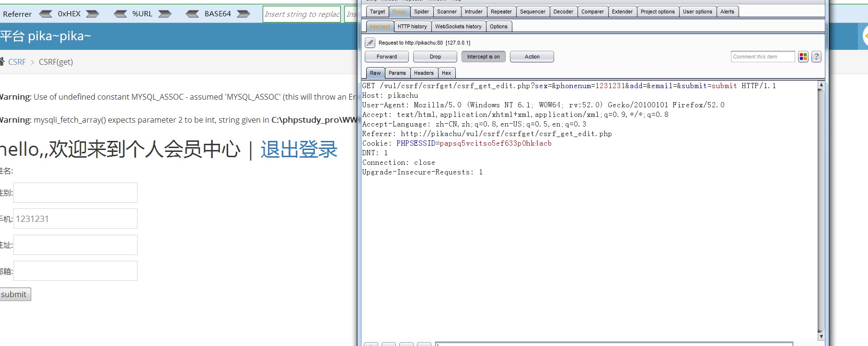Viewport: 868px width, 346px height.
Task: Click the Cookie PHPSESSID header line
Action: (x=457, y=143)
